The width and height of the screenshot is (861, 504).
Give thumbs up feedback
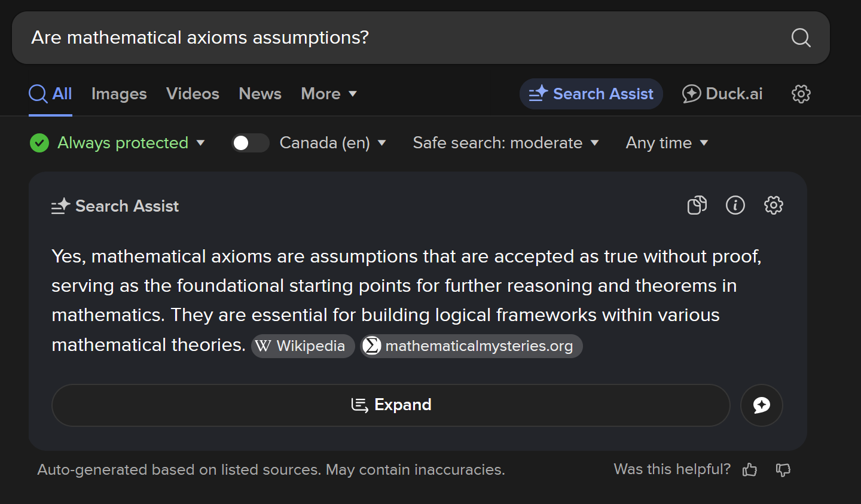[x=750, y=470]
